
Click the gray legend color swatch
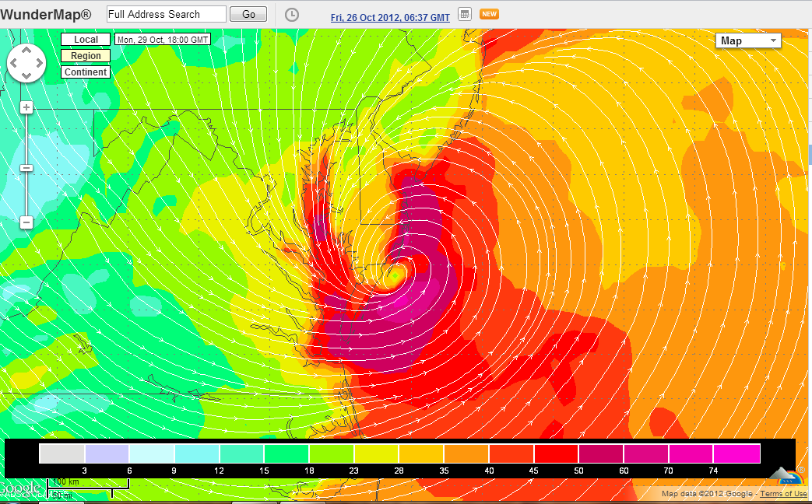(62, 453)
